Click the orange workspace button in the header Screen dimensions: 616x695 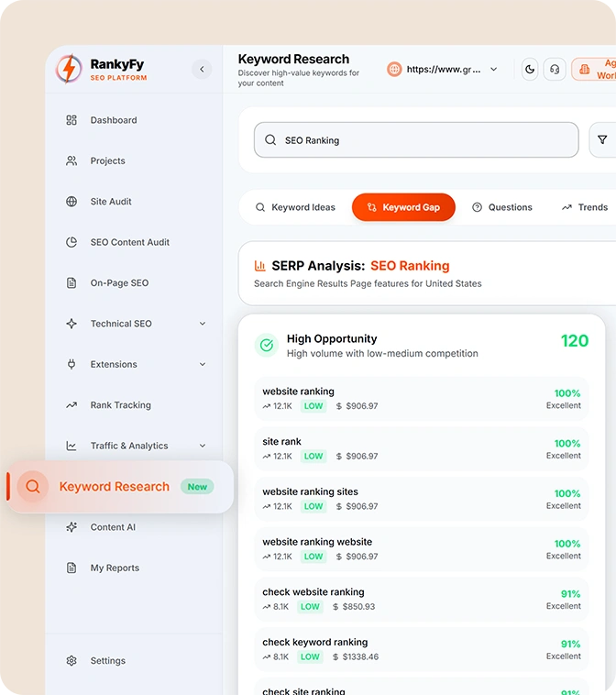pos(593,69)
